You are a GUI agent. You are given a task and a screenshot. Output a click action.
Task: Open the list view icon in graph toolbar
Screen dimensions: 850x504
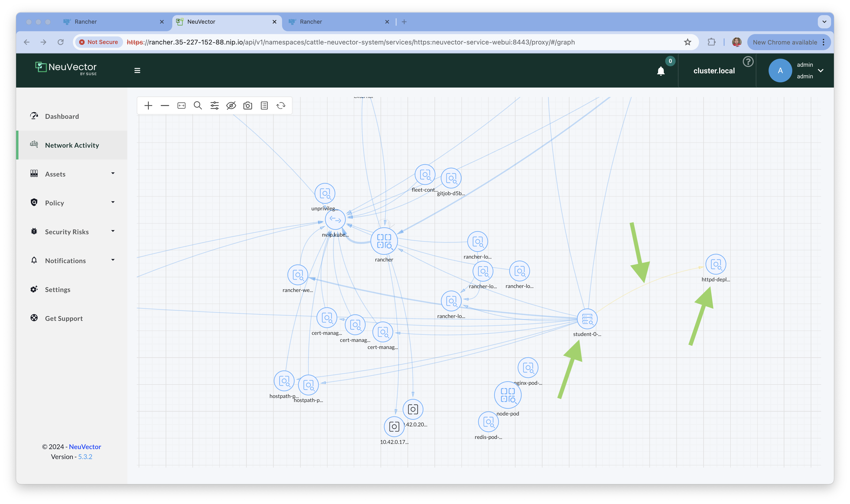264,106
